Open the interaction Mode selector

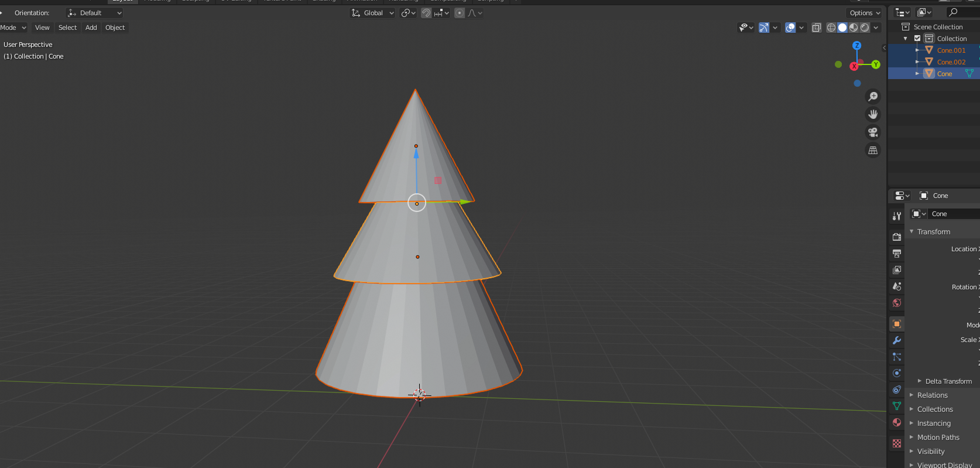click(13, 28)
